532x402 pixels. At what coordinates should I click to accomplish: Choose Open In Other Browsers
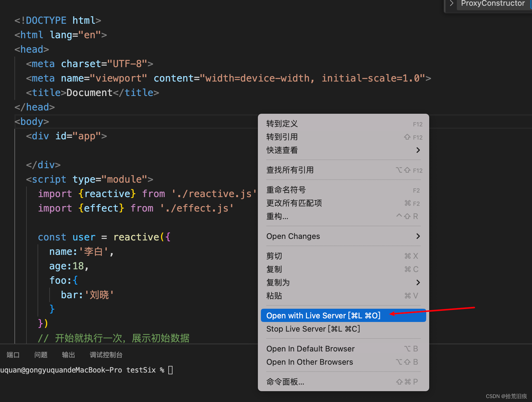[x=343, y=362]
